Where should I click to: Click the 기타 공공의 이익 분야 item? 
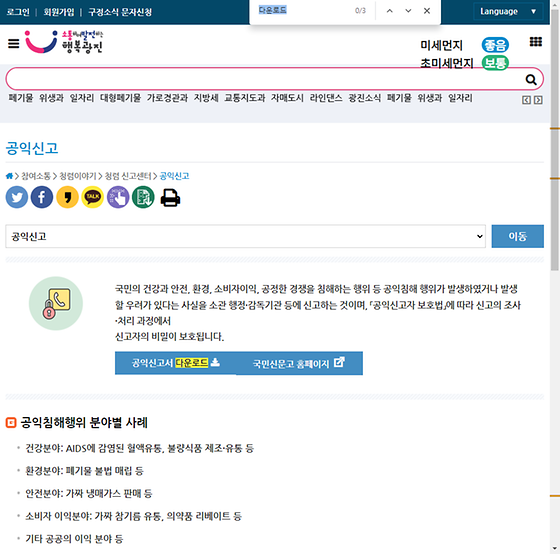pos(74,539)
